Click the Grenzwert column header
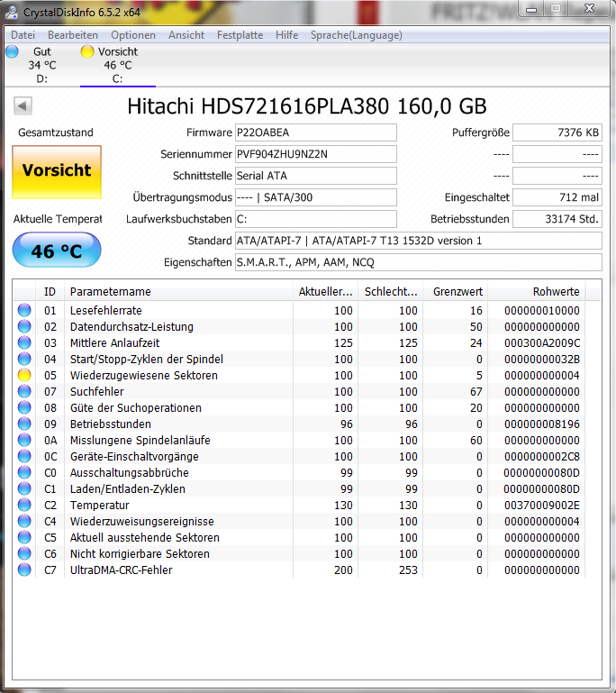 (456, 292)
